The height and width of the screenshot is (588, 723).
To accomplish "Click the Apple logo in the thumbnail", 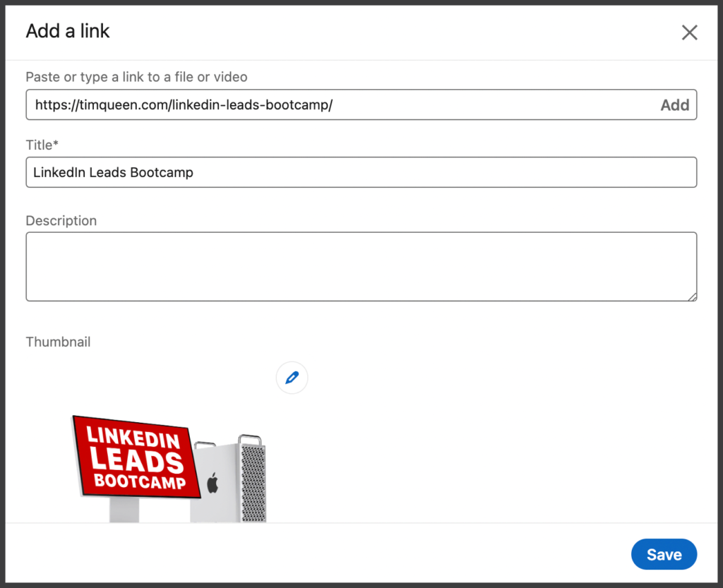I will click(x=213, y=483).
